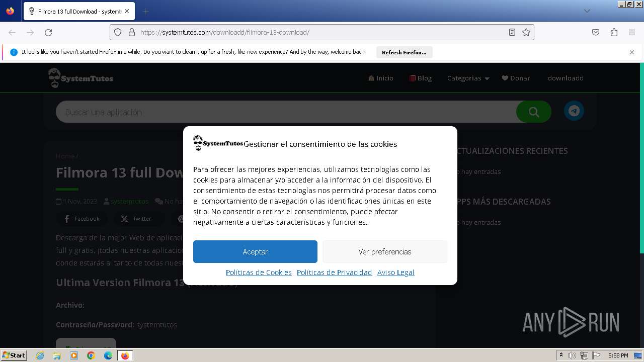Open the Telegram channel icon
Screen dimensions: 644x362
[574, 111]
